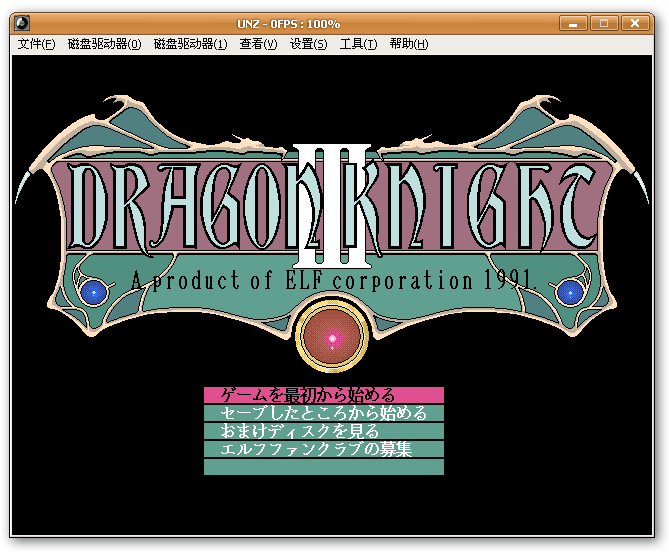Open the 工具(T) menu
The image size is (669, 552).
pyautogui.click(x=358, y=44)
